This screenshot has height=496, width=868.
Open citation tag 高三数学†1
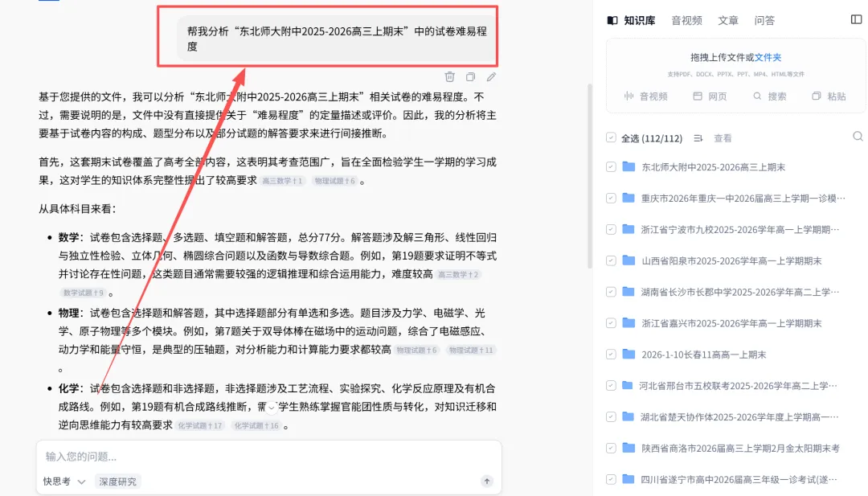click(x=282, y=181)
